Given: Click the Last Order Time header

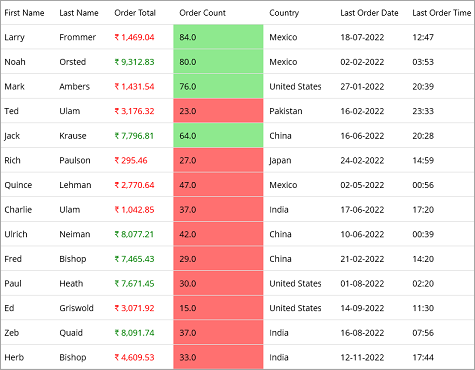Looking at the screenshot, I should [442, 13].
